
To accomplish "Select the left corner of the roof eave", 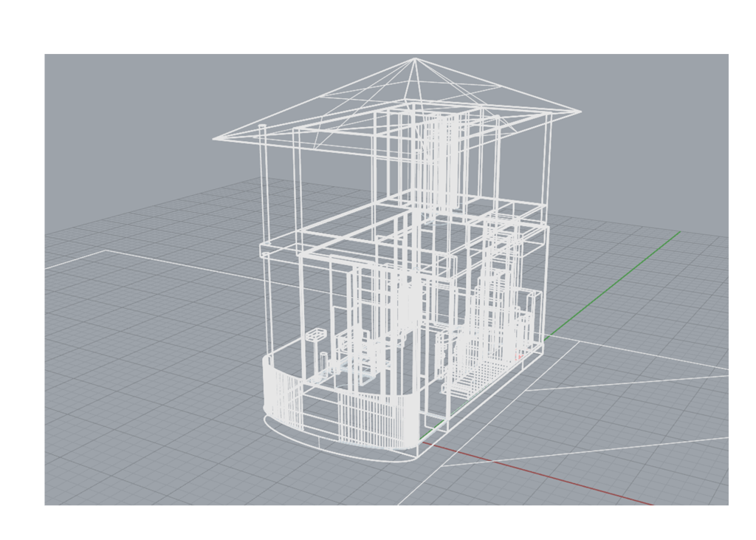I will tap(215, 138).
